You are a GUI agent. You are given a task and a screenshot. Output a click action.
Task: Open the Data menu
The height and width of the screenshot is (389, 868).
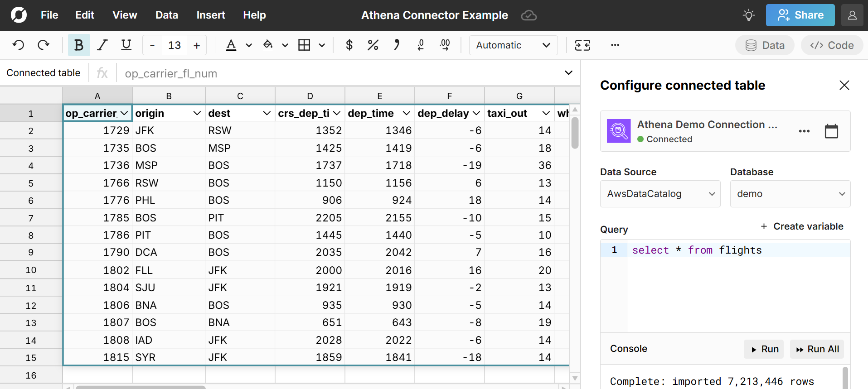pos(167,15)
